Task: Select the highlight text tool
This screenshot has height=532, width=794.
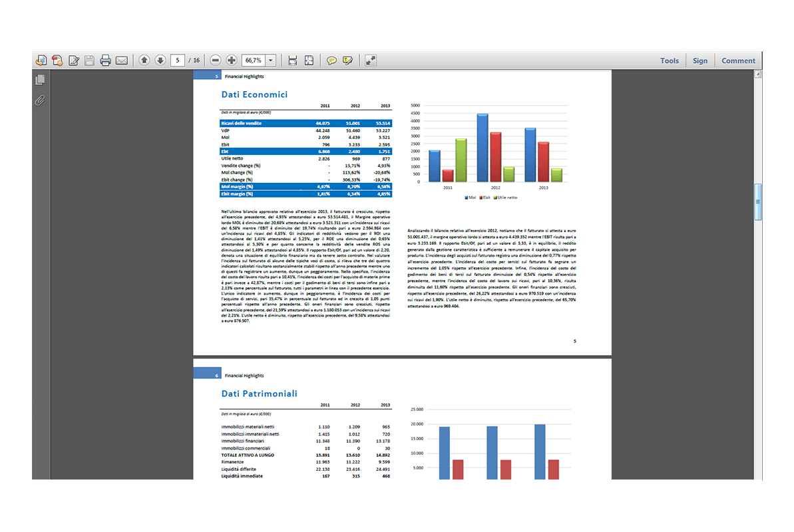Action: [348, 61]
